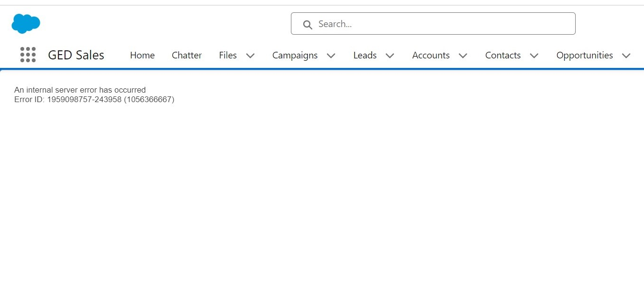Click the Salesforce cloud logo
The image size is (644, 294).
click(26, 24)
